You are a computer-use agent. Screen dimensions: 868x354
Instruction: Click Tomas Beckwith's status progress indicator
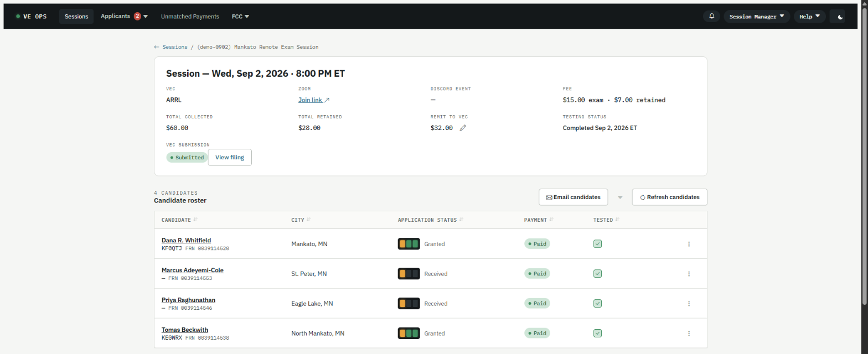coord(409,334)
